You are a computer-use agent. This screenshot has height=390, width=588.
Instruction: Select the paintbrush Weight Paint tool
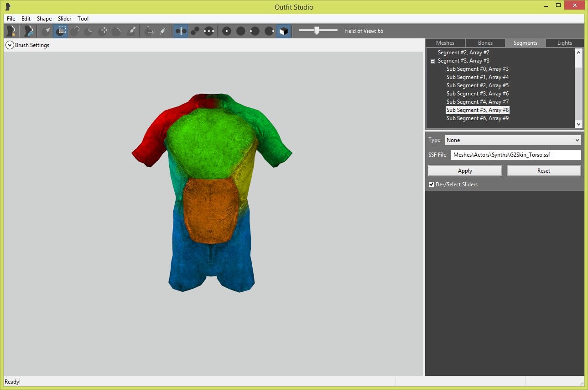click(132, 31)
